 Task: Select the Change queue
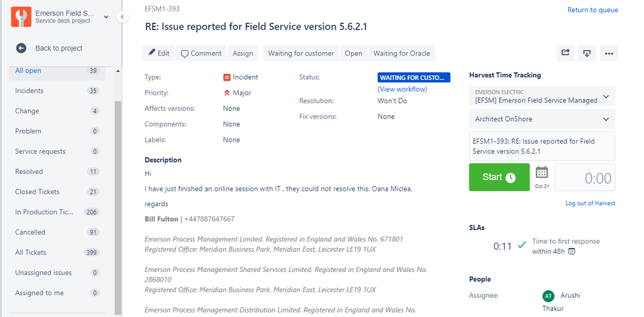click(x=57, y=111)
